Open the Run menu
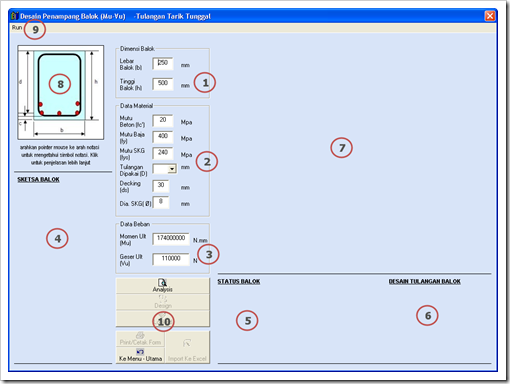This screenshot has height=384, width=510. pyautogui.click(x=17, y=28)
